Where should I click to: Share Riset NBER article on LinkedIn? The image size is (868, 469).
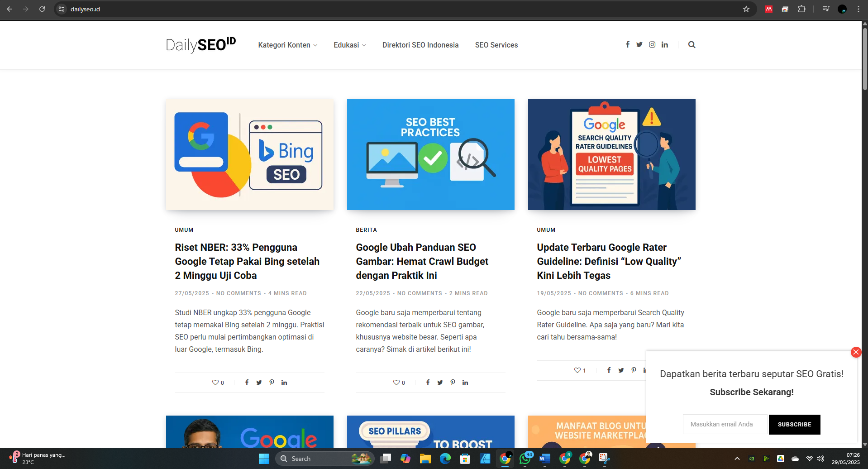point(284,383)
